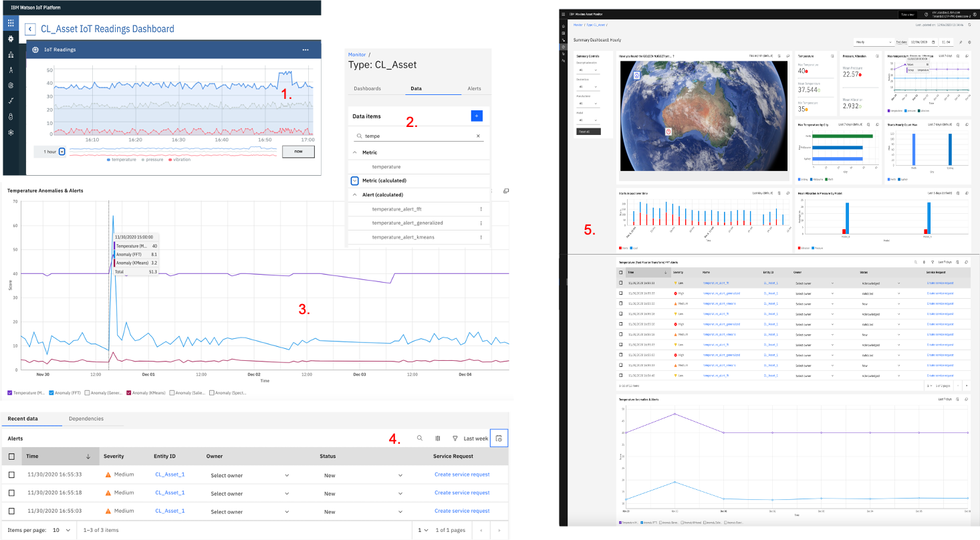Open the page number dropdown
Viewport: 980px width, 540px height.
422,530
